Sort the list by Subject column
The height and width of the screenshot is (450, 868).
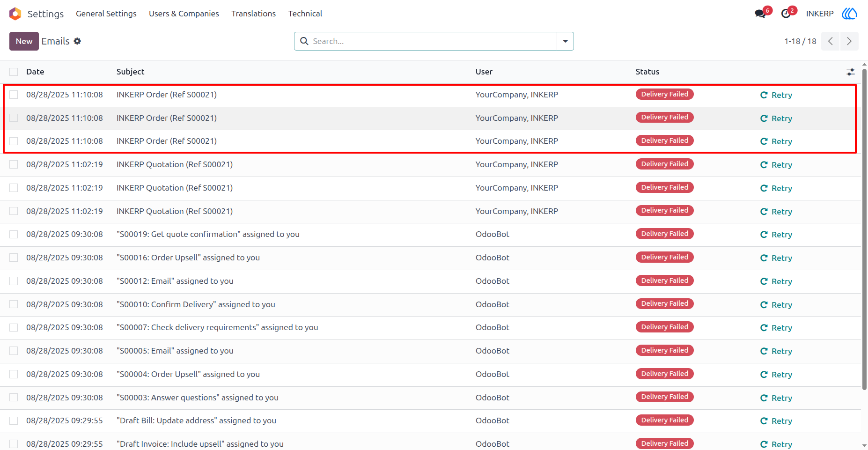click(130, 72)
